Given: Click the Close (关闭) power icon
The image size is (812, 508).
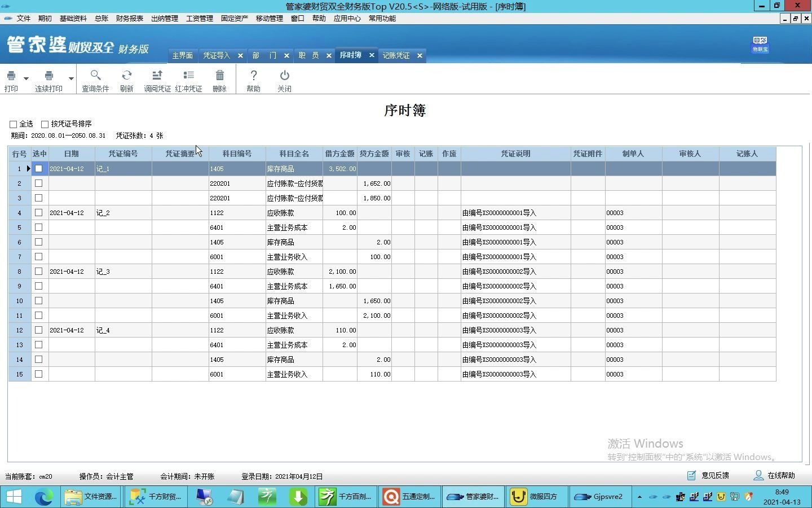Looking at the screenshot, I should tap(285, 75).
